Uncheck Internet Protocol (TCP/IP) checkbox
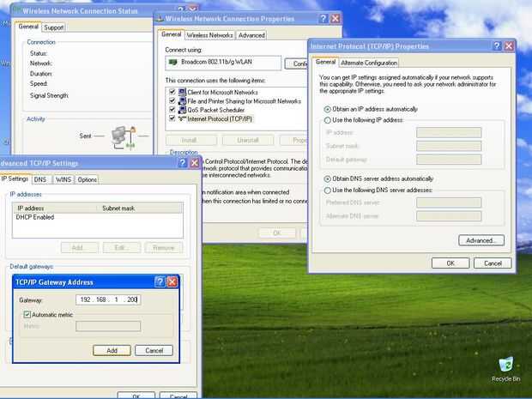This screenshot has height=399, width=532. (x=172, y=118)
